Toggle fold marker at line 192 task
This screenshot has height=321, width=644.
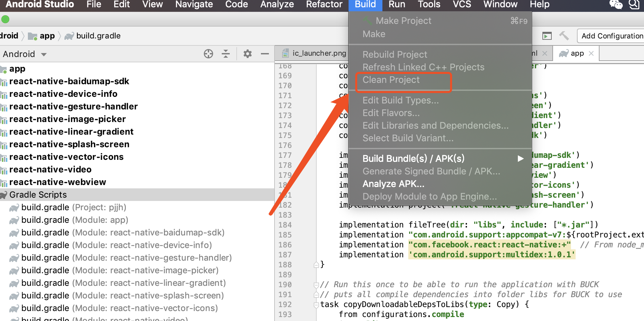click(316, 304)
